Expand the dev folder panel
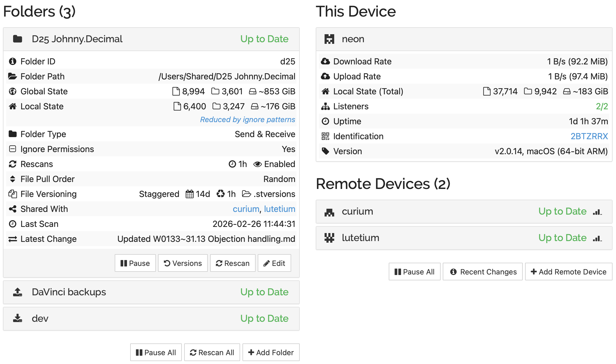This screenshot has width=616, height=364. [40, 319]
